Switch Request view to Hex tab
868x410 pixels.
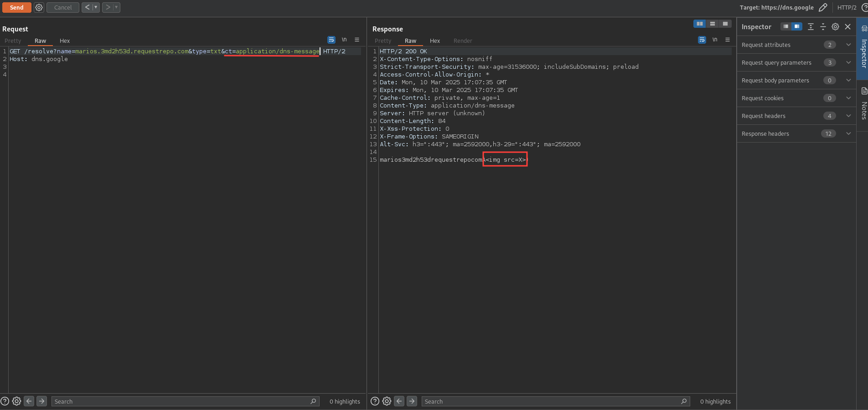[x=65, y=41]
